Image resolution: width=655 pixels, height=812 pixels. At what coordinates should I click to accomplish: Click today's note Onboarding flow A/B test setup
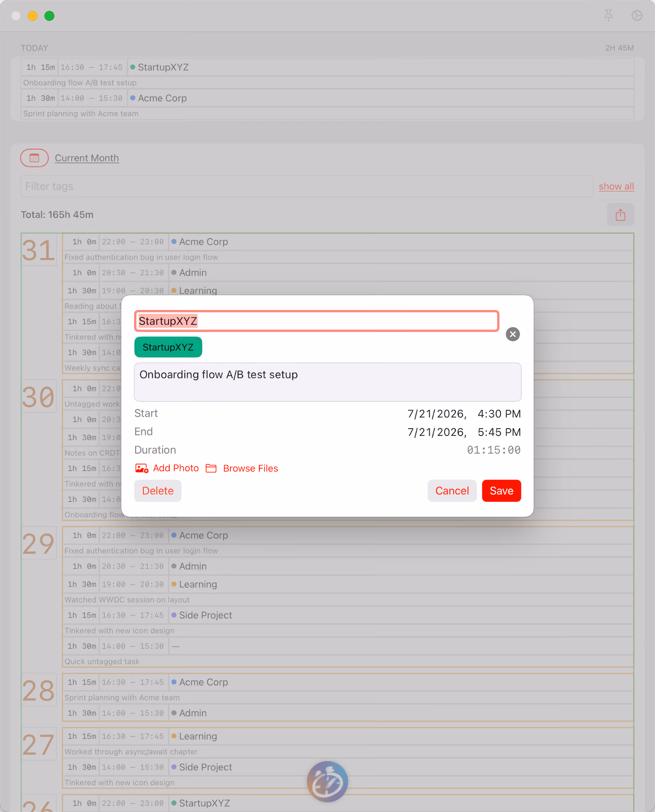pos(80,83)
